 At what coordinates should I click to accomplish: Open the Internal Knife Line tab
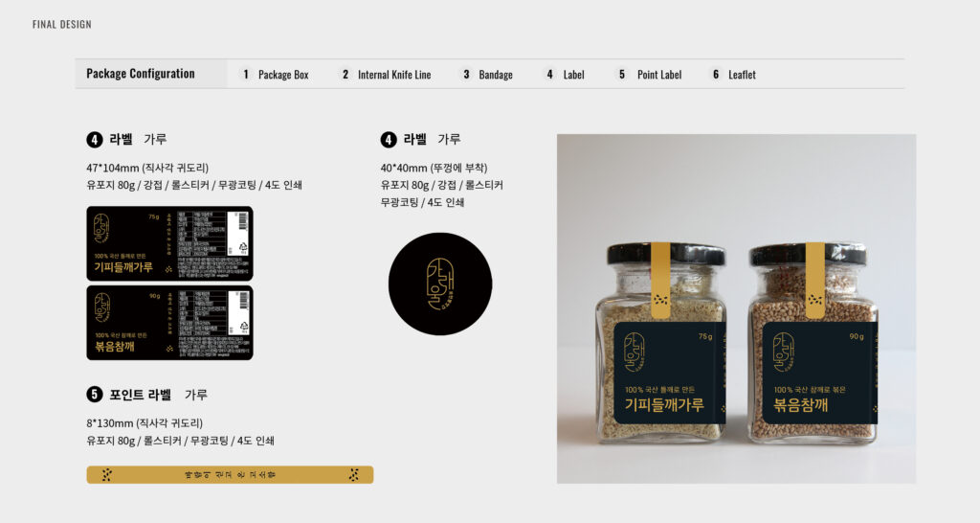click(386, 75)
